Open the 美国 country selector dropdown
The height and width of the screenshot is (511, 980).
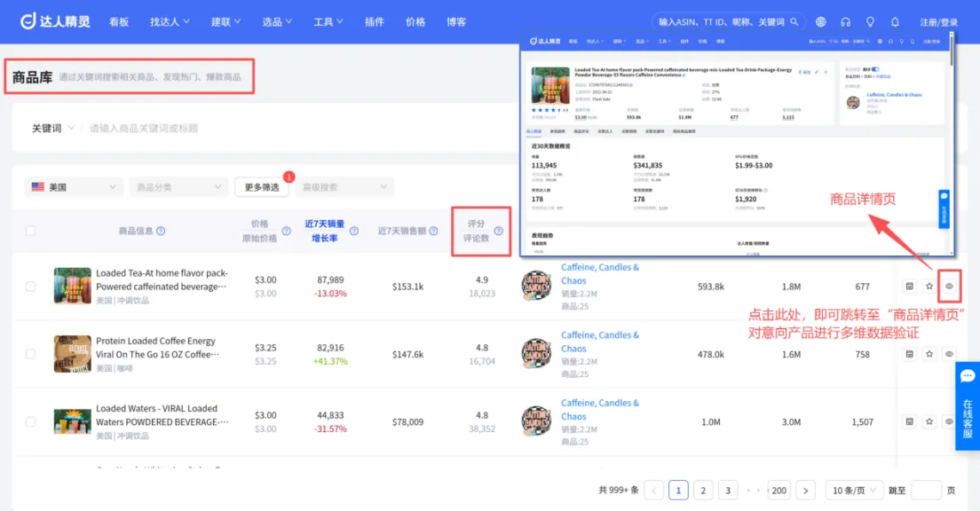[73, 186]
